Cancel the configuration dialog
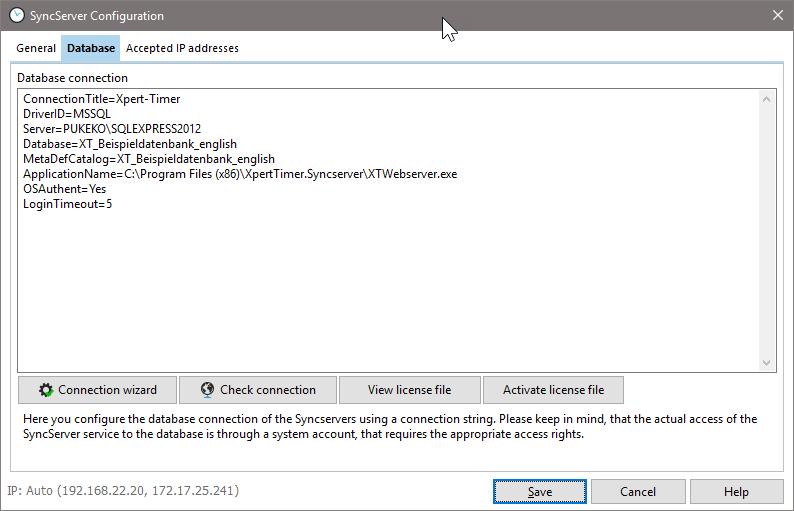 tap(638, 492)
